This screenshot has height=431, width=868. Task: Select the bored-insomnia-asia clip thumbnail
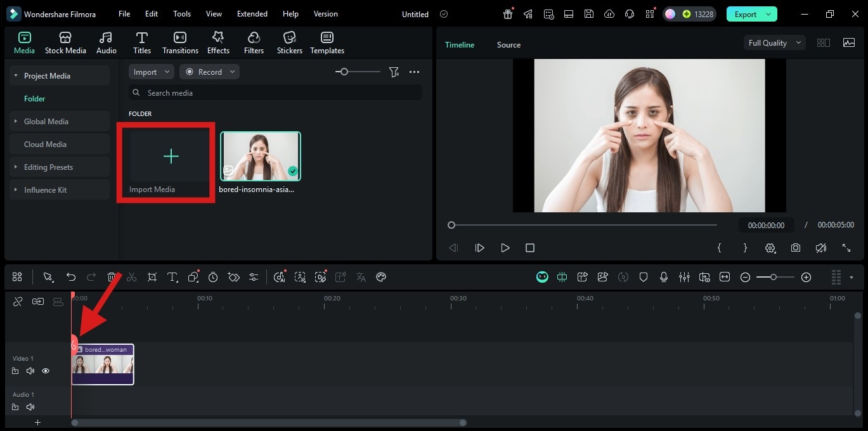coord(260,155)
